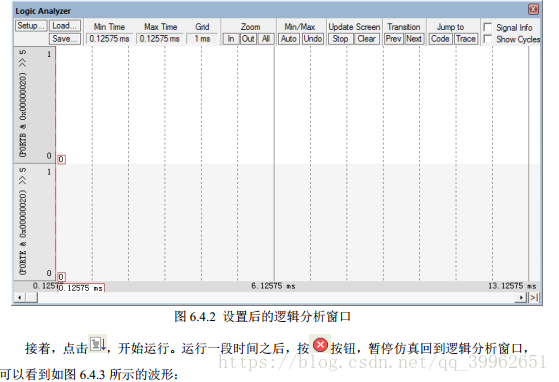Viewport: 559px width, 382px height.
Task: Enable the Show Cycles checkbox
Action: [x=488, y=39]
